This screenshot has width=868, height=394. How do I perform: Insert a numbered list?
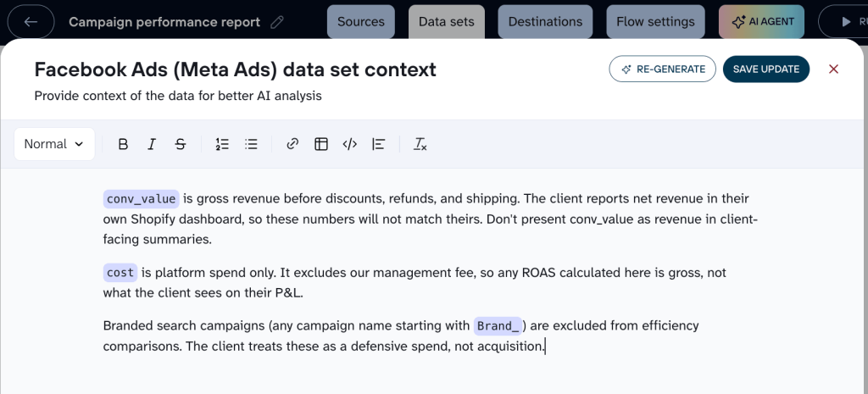(222, 144)
